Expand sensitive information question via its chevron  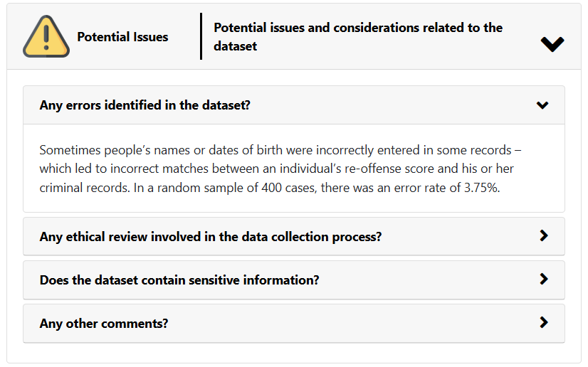[x=544, y=279]
